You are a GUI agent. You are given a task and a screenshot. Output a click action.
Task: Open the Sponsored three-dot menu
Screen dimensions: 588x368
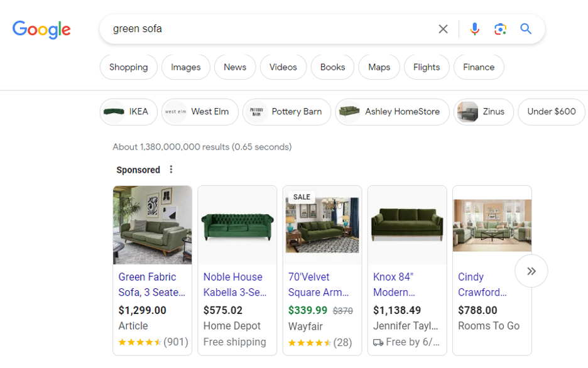tap(171, 170)
